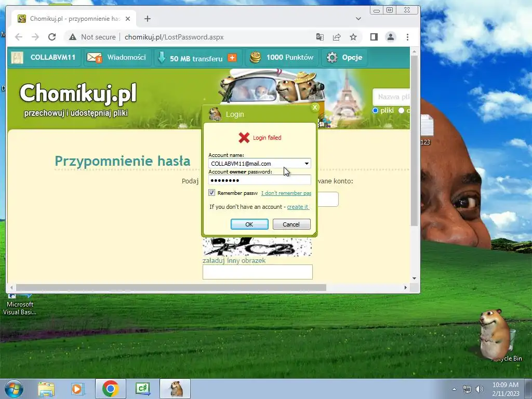Image resolution: width=532 pixels, height=399 pixels.
Task: Click the volume speaker tray icon
Action: tap(479, 389)
